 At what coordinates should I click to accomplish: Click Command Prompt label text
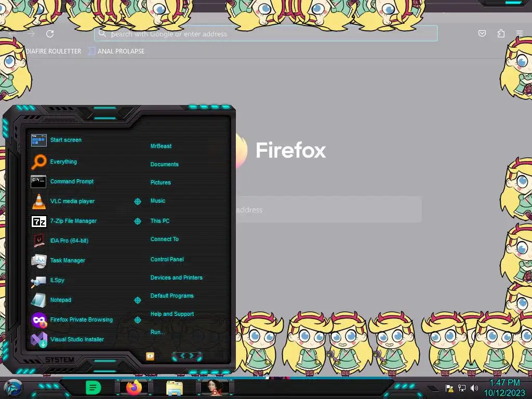click(72, 181)
